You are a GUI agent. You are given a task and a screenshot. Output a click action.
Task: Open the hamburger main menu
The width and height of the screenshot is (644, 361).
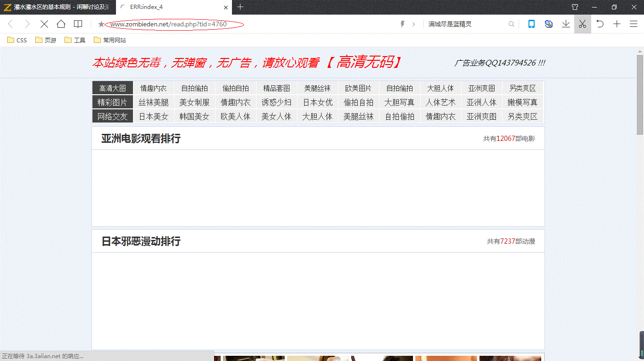click(634, 24)
